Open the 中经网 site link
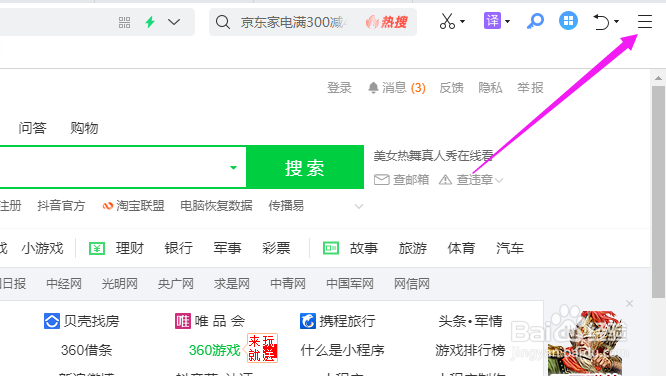666x376 pixels. pyautogui.click(x=64, y=284)
